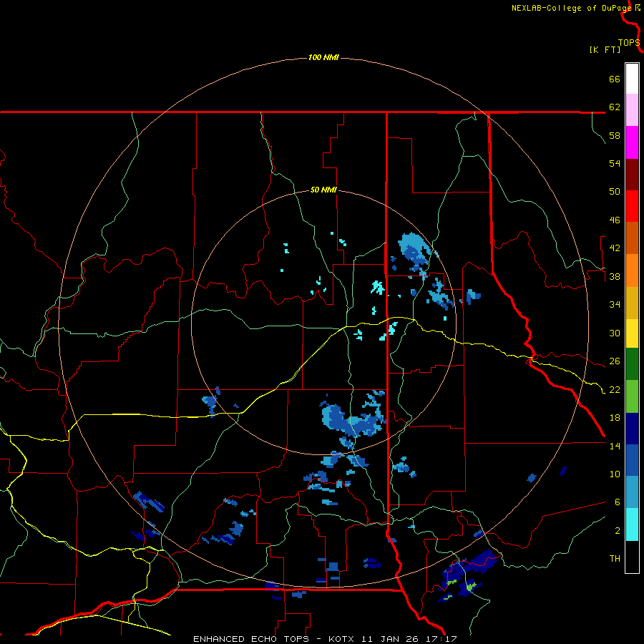Screen dimensions: 644x644
Task: Click the legend value 58
Action: pyautogui.click(x=615, y=135)
